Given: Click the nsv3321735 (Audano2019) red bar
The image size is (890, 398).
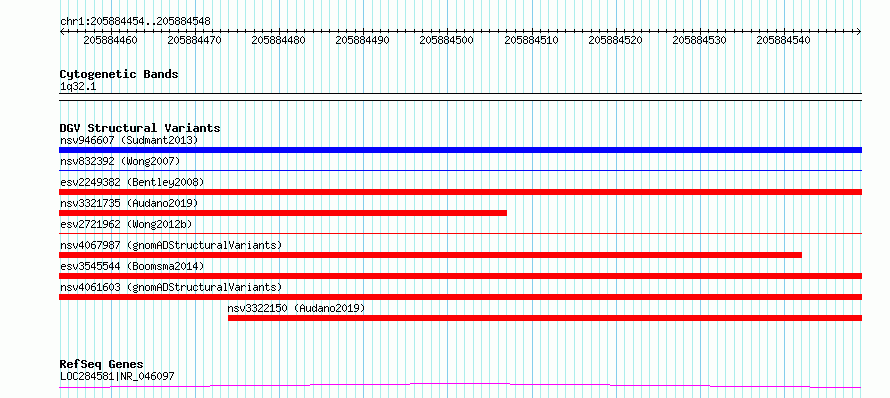Looking at the screenshot, I should click(283, 213).
